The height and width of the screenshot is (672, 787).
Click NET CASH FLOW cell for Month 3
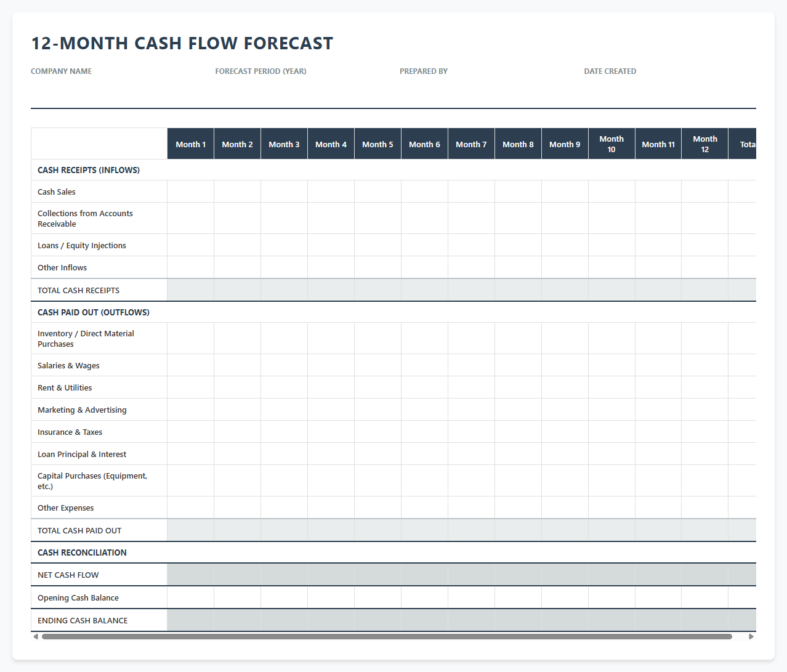pos(285,575)
